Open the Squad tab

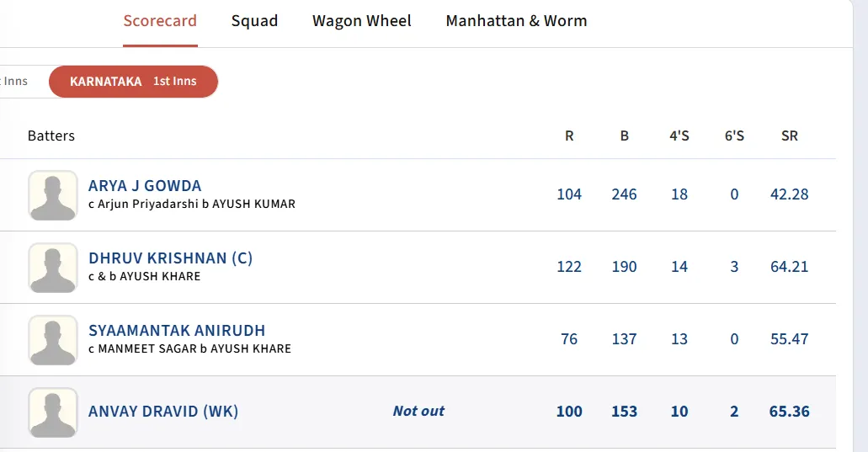[x=254, y=21]
